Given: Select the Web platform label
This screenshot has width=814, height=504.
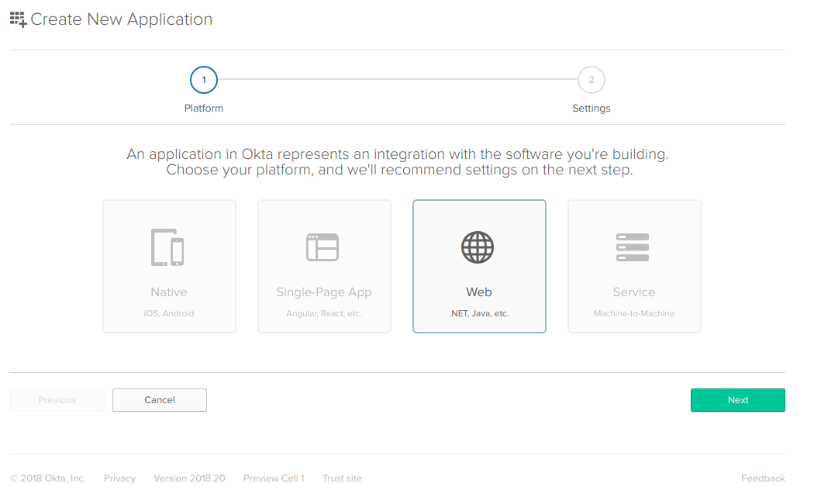Looking at the screenshot, I should [478, 292].
